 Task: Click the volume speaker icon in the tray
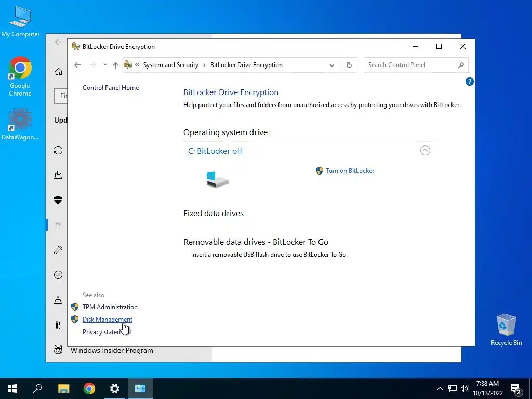click(464, 389)
